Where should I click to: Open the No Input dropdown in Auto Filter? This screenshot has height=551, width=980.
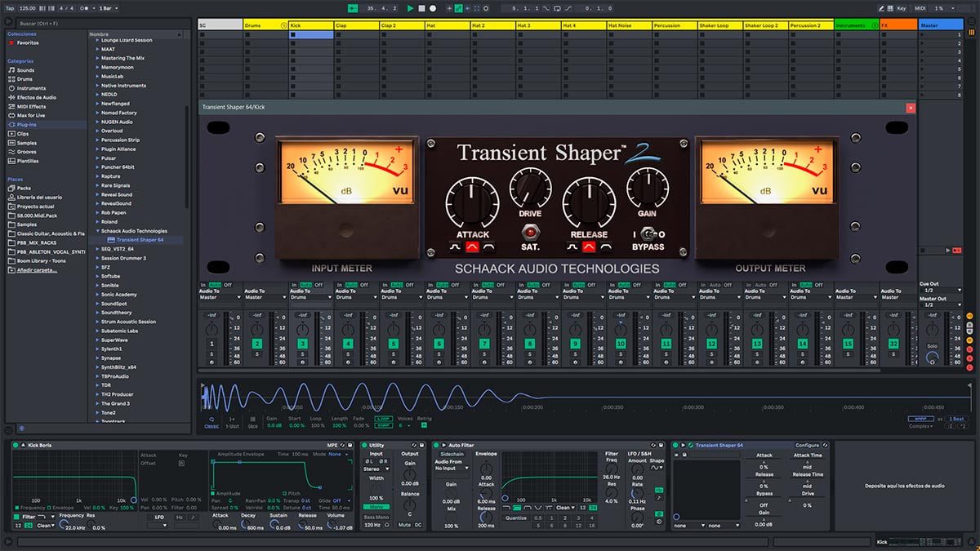click(x=452, y=469)
